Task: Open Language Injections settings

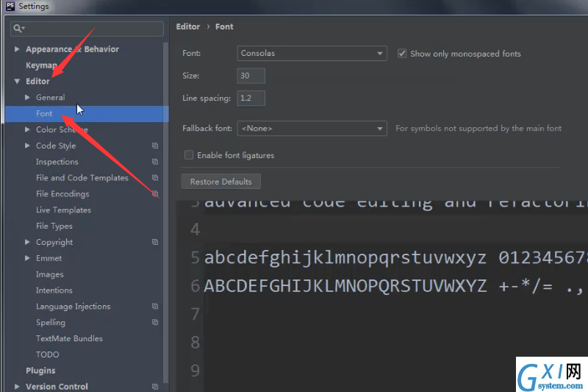Action: point(73,307)
